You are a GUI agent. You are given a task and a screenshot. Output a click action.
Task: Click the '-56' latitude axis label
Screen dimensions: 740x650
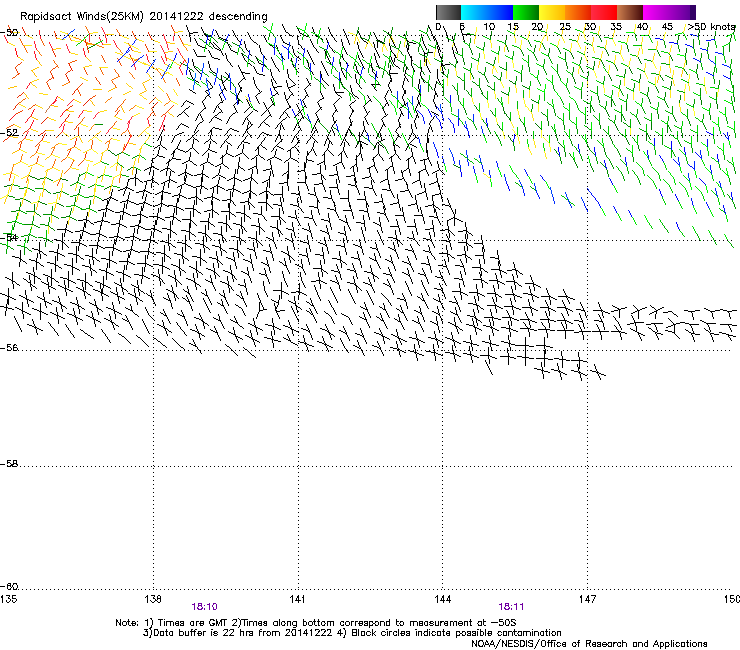tap(9, 348)
